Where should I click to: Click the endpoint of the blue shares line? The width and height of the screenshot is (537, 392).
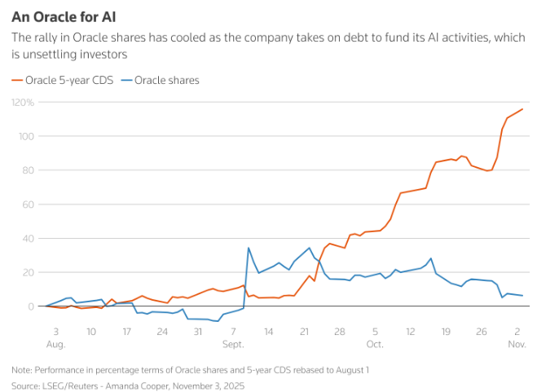click(x=522, y=295)
